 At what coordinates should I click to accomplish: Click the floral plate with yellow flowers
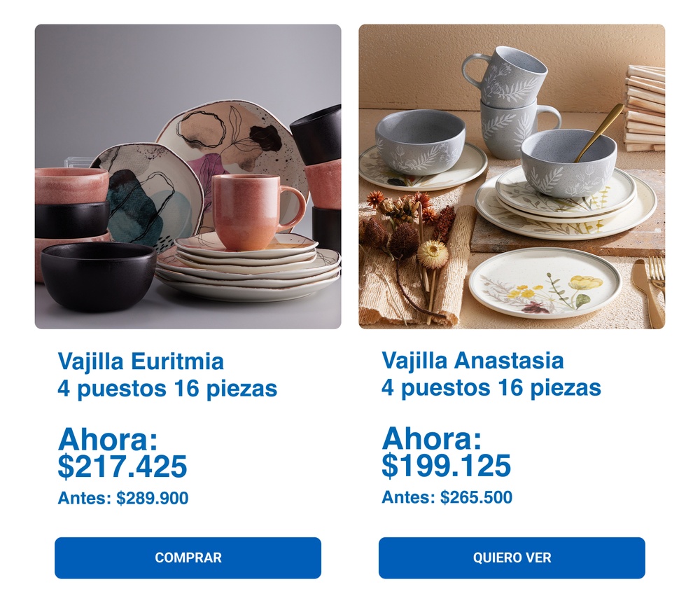coord(544,282)
